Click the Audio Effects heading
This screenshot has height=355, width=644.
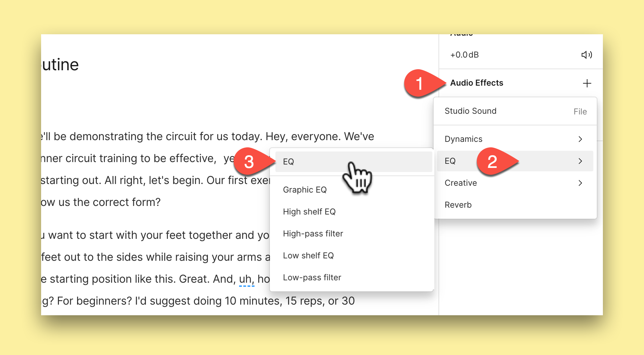point(476,83)
